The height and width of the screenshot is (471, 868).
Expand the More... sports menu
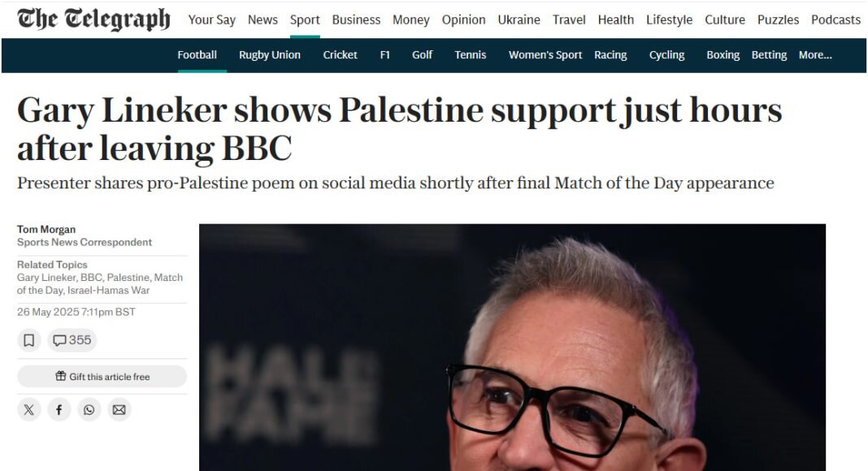click(815, 54)
